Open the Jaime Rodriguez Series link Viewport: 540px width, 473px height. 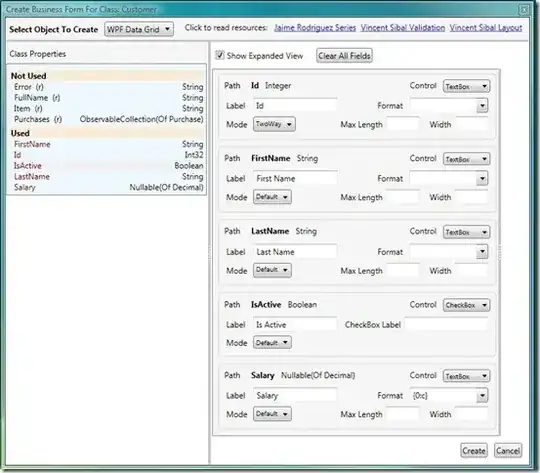tap(315, 28)
